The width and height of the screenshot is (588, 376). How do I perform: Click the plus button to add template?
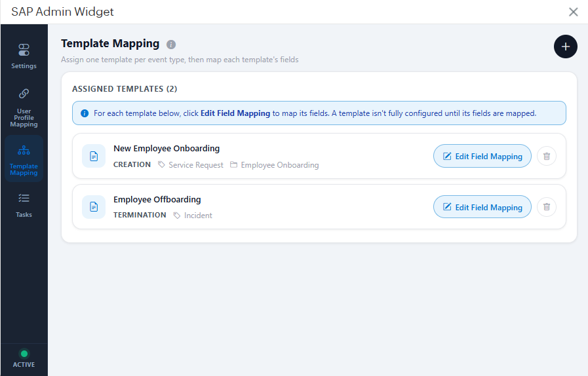pos(566,47)
